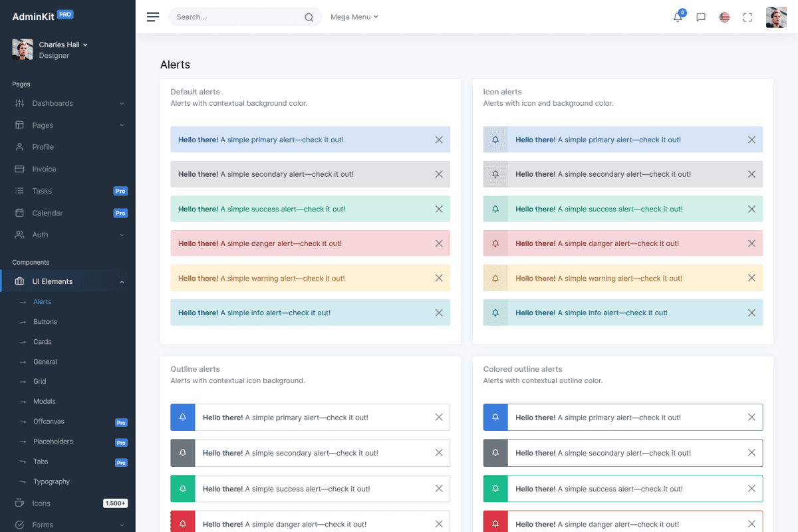
Task: Collapse UI Elements chevron
Action: pyautogui.click(x=122, y=282)
